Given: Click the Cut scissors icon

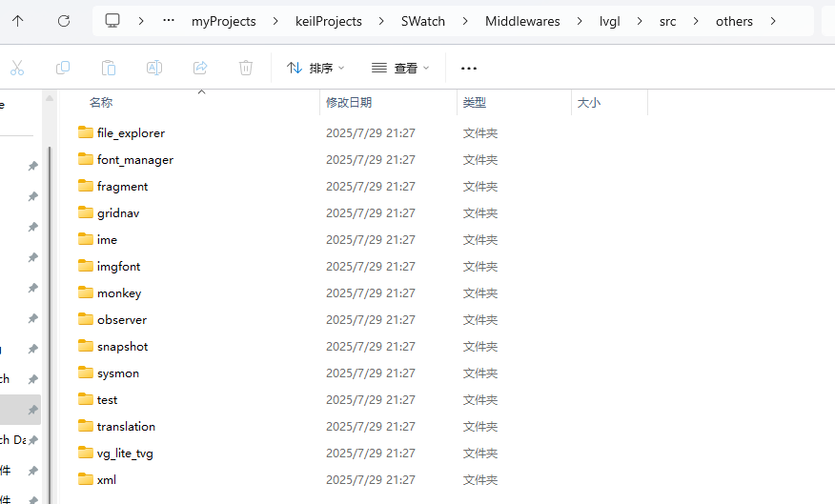Looking at the screenshot, I should pos(17,68).
